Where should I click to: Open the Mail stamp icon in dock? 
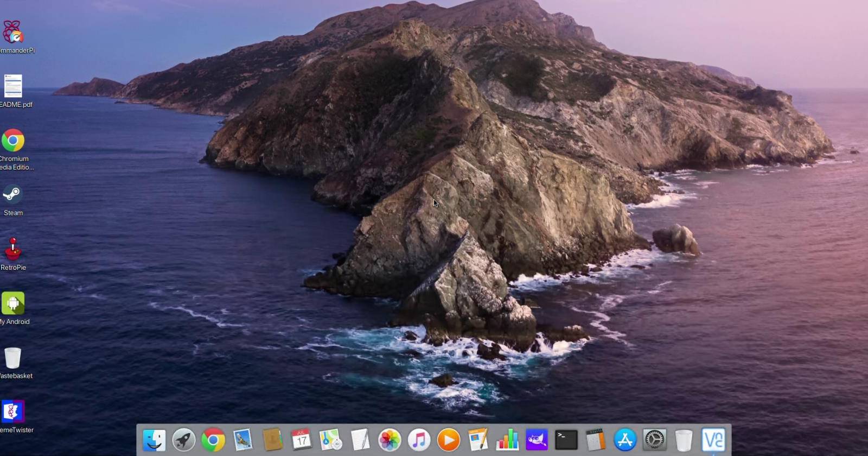point(242,440)
